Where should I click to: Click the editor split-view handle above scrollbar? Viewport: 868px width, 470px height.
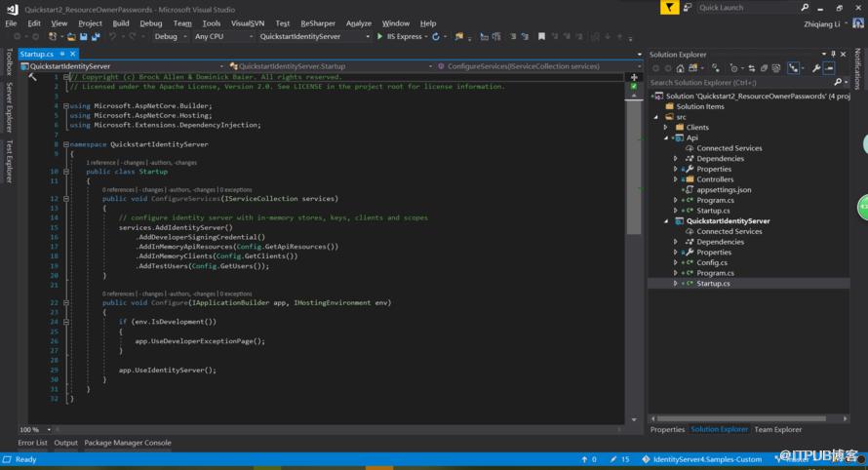pyautogui.click(x=634, y=77)
